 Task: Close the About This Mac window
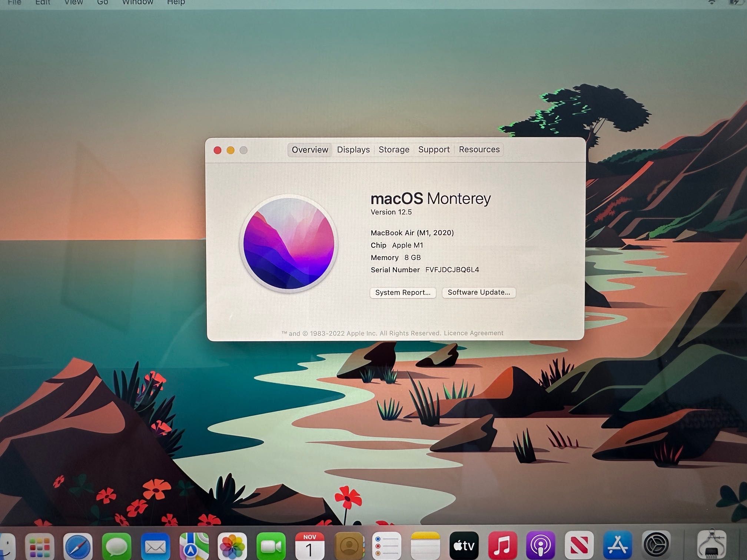218,150
